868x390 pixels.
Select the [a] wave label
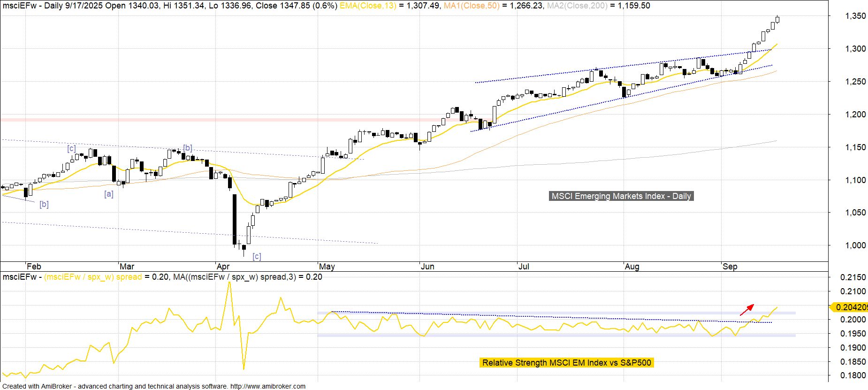(x=108, y=194)
